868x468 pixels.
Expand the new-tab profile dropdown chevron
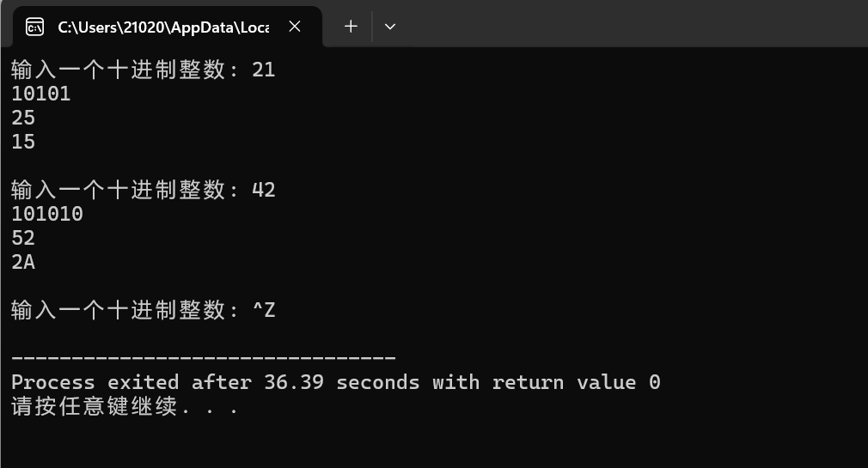(x=389, y=27)
